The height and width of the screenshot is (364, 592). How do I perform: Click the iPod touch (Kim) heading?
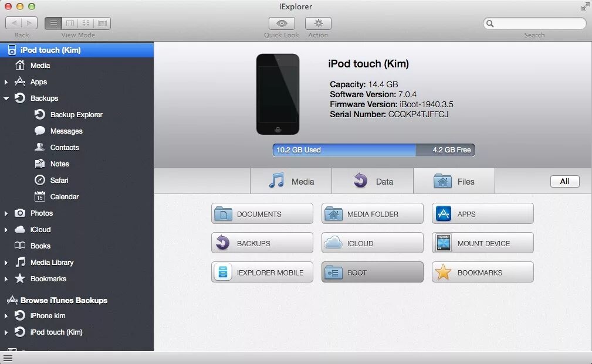tap(368, 64)
